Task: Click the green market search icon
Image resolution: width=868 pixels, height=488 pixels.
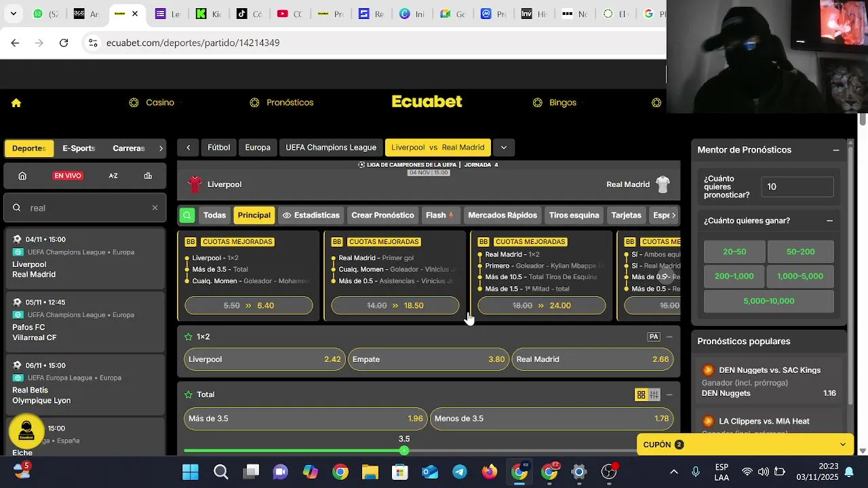Action: [187, 216]
